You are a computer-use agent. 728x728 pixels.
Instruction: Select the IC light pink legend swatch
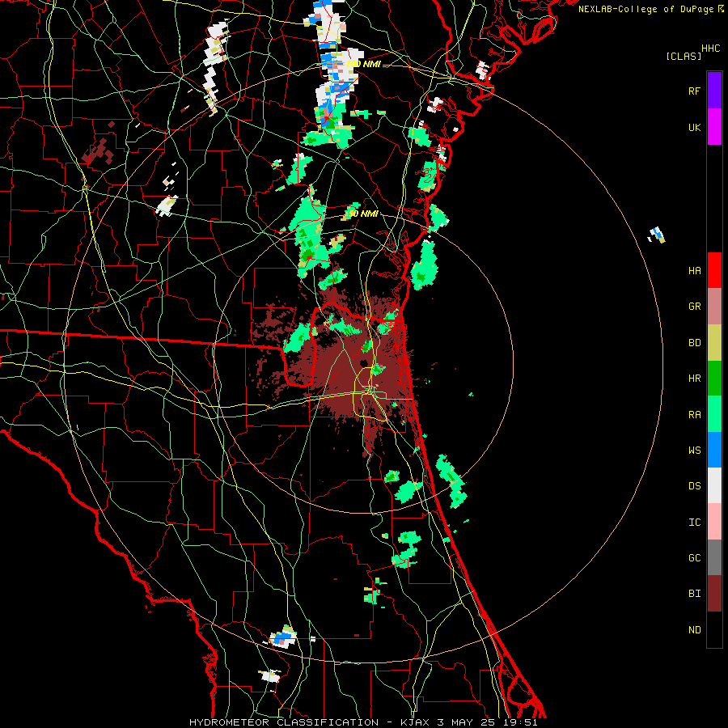[714, 522]
